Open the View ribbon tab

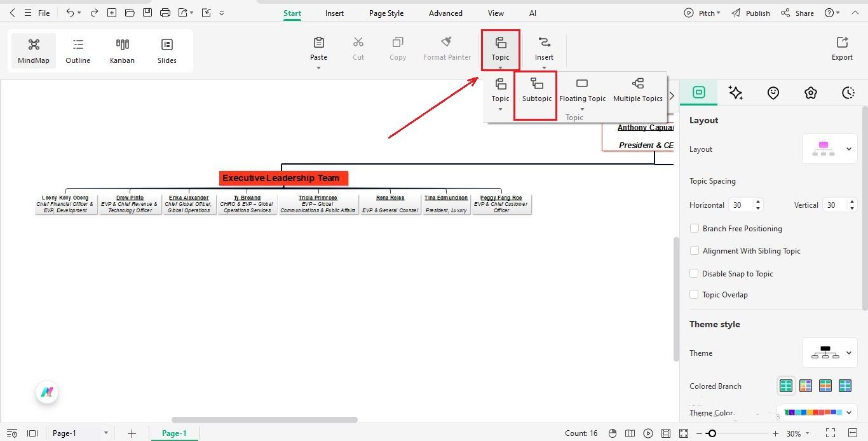point(496,13)
